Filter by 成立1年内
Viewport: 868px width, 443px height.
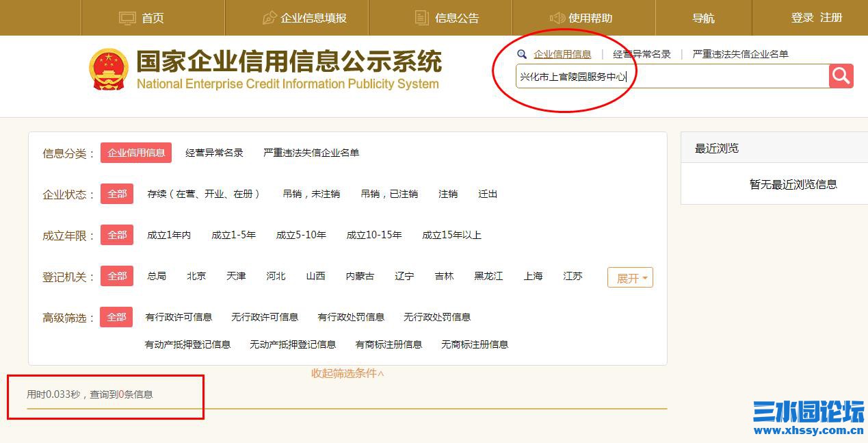point(169,235)
